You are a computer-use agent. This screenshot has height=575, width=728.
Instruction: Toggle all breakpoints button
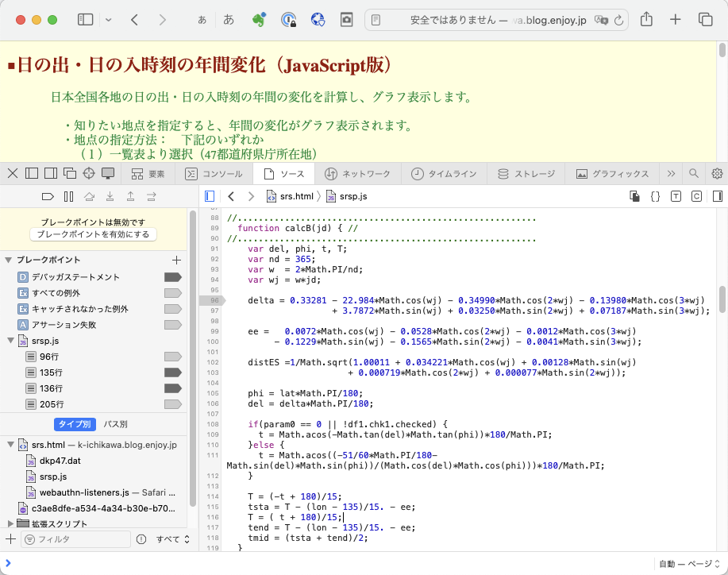pos(48,196)
